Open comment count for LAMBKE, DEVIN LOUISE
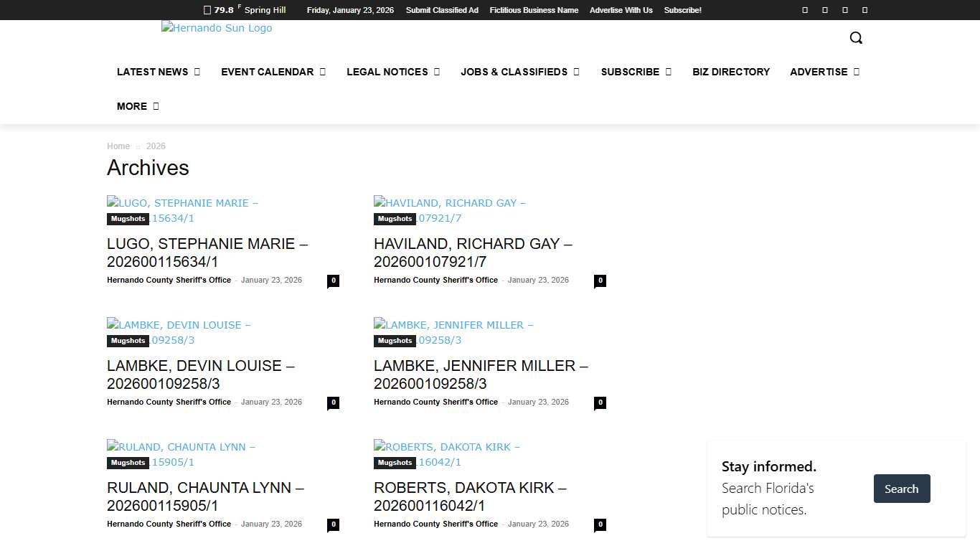The height and width of the screenshot is (551, 980). point(333,402)
